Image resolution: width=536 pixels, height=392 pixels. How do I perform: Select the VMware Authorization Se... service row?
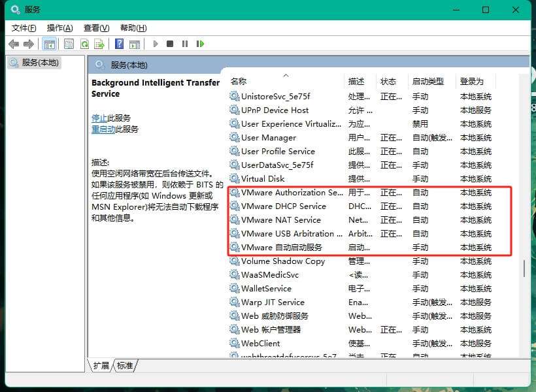(x=361, y=193)
